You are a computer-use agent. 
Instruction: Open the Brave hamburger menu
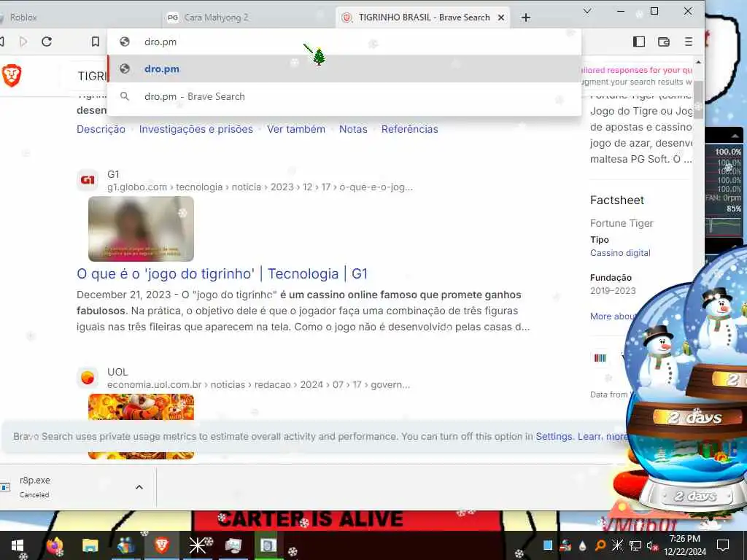[x=689, y=42]
